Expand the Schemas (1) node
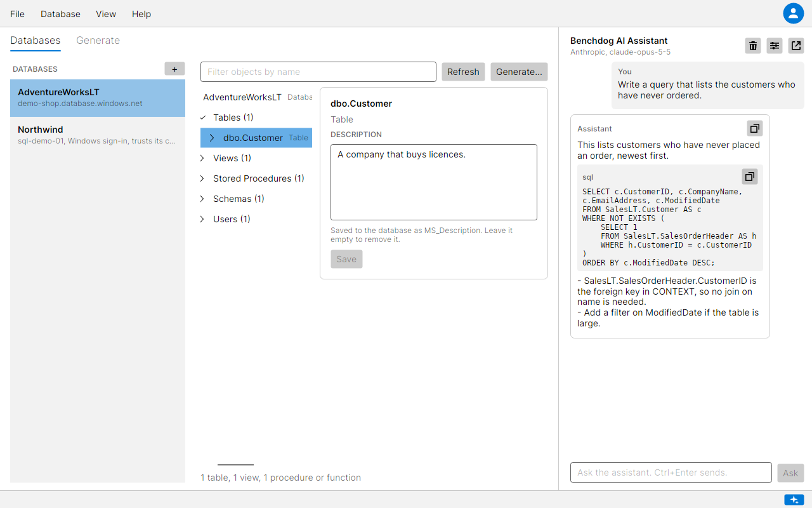The height and width of the screenshot is (508, 812). point(203,199)
